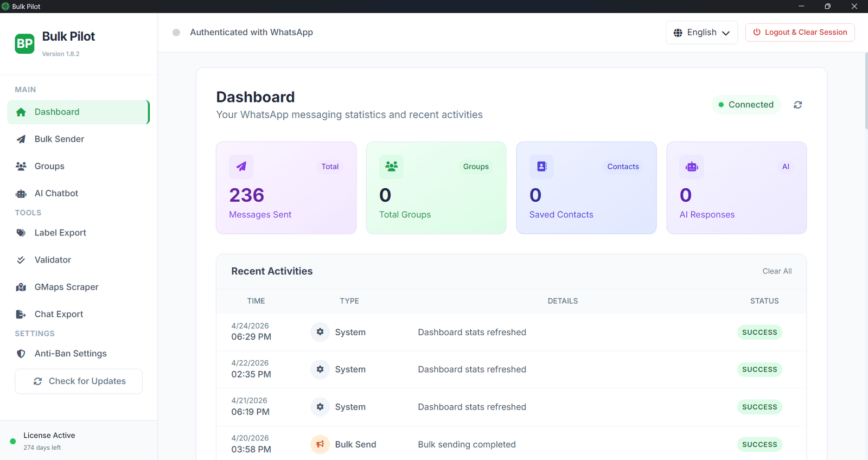Image resolution: width=868 pixels, height=460 pixels.
Task: Click the Bulk Pilot BP logo
Action: click(x=24, y=43)
